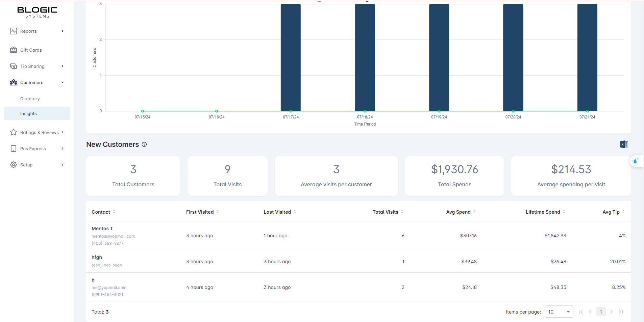The image size is (644, 322).
Task: Open the Directory page
Action: [30, 99]
